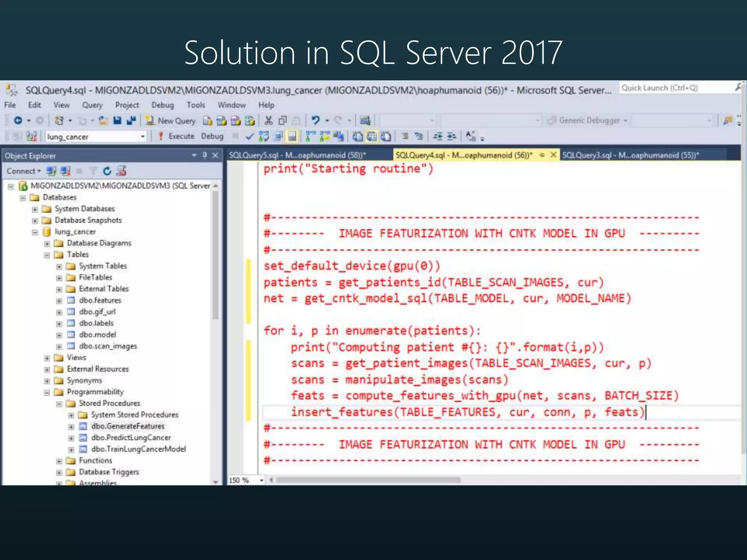Expand the System Databases folder

point(35,209)
